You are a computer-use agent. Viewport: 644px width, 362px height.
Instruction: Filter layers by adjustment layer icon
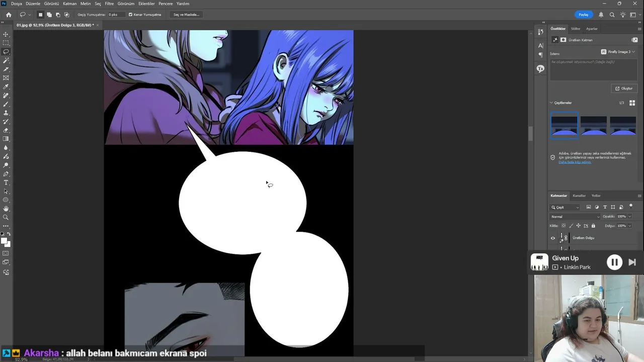[x=597, y=207]
